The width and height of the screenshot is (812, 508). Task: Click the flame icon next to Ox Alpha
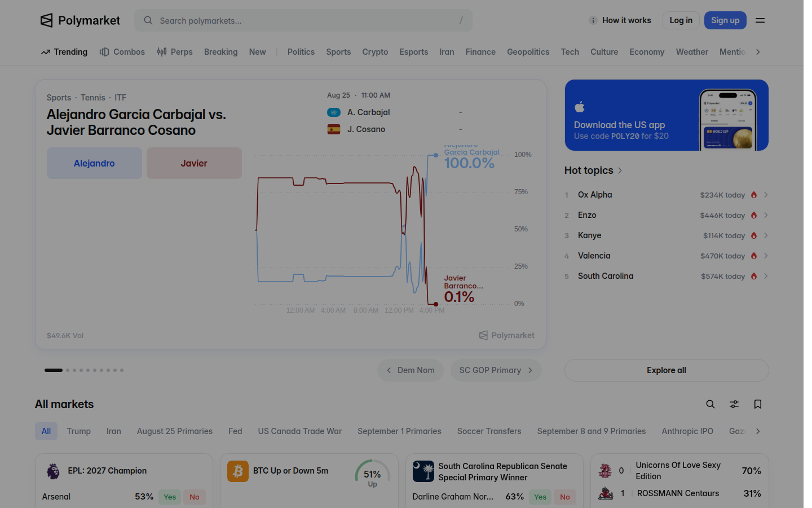754,195
